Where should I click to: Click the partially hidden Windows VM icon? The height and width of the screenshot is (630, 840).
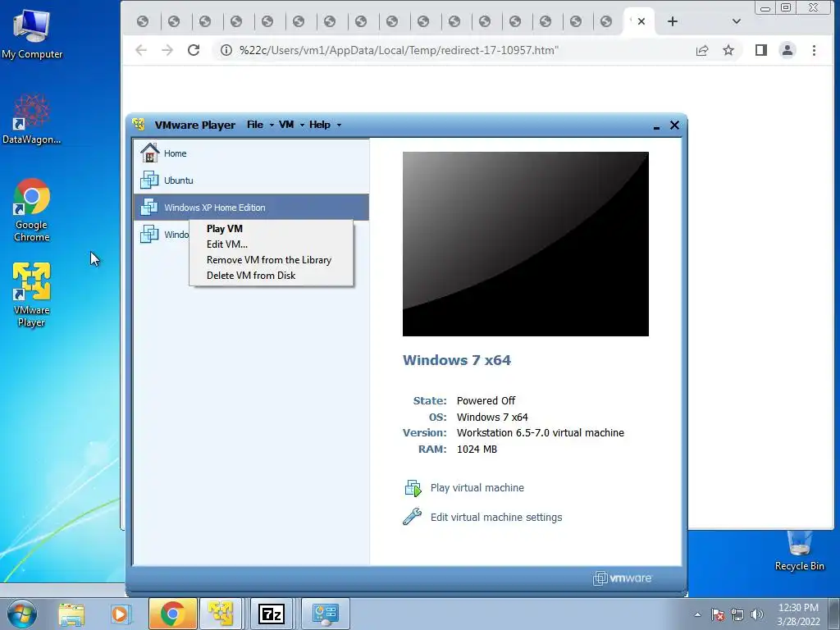pos(149,234)
